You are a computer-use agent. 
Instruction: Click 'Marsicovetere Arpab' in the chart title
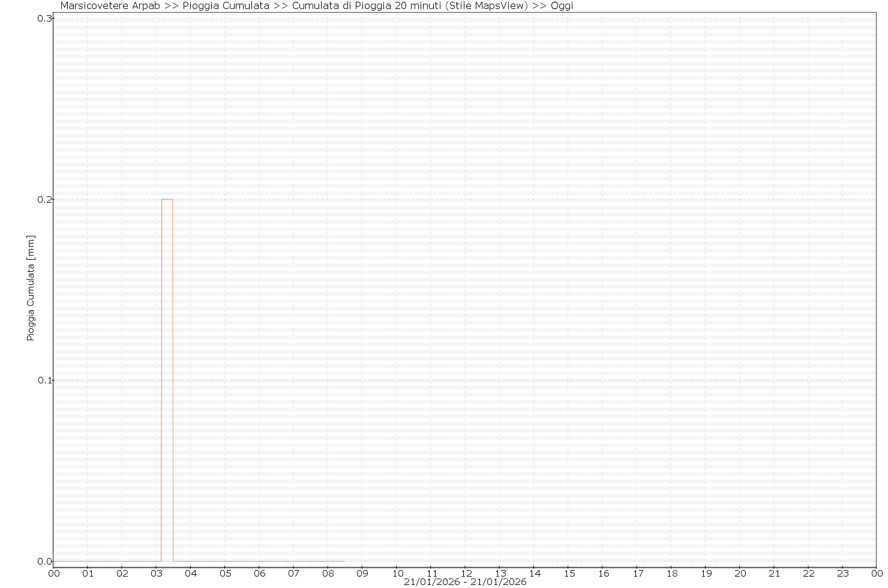pyautogui.click(x=110, y=6)
